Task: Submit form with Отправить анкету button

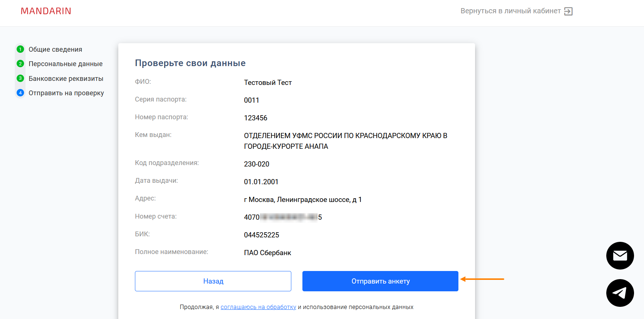Action: [x=380, y=281]
